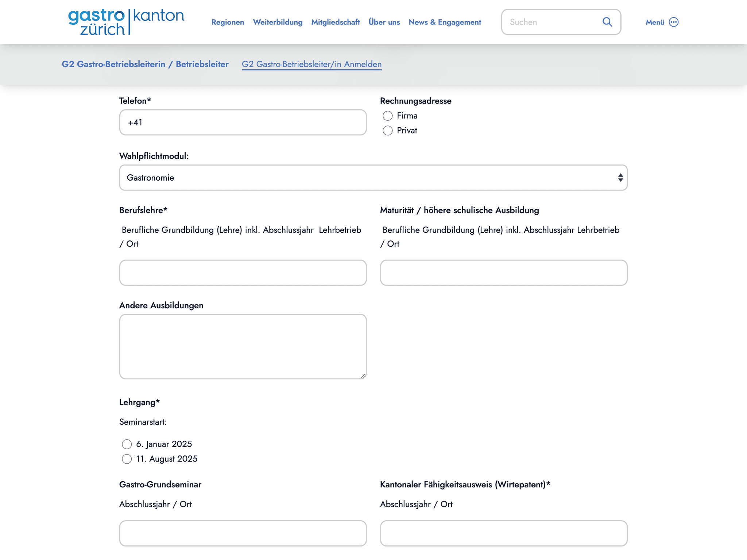This screenshot has width=747, height=560.
Task: Open the Mitgliedschaft menu
Action: 336,22
